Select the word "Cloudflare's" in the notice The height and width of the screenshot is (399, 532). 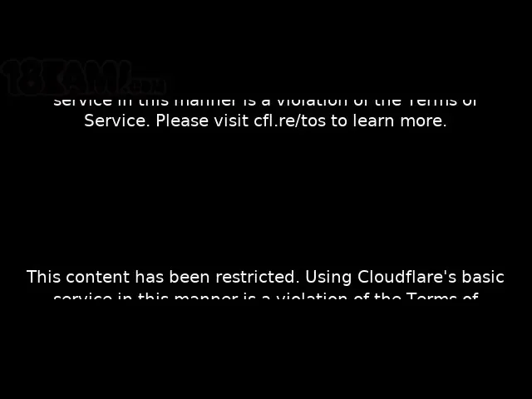(406, 277)
